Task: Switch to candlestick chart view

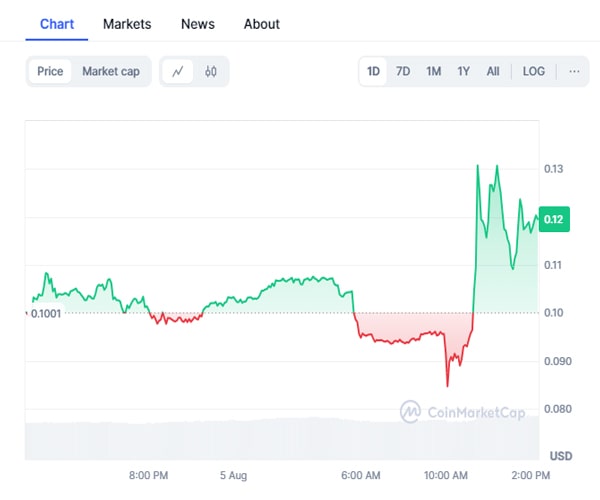Action: 211,71
